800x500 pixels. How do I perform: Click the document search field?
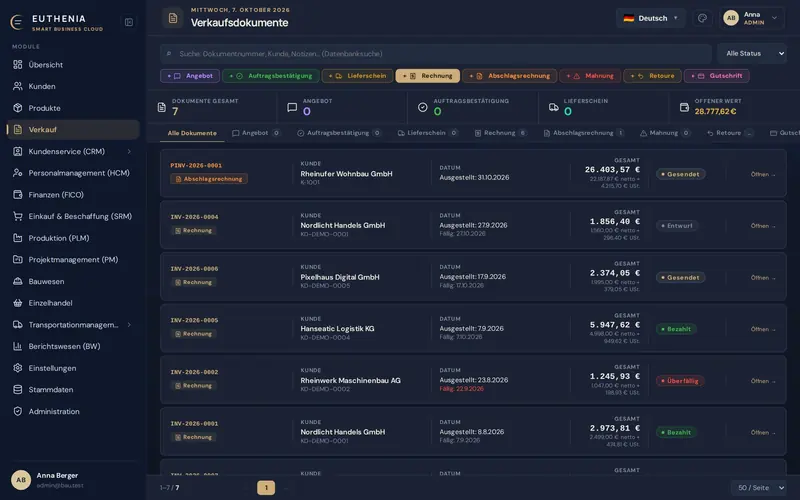[x=436, y=54]
